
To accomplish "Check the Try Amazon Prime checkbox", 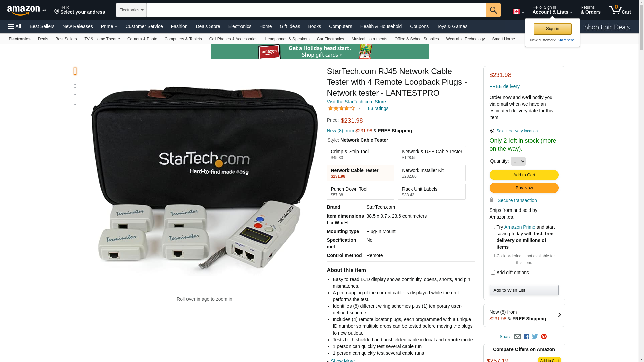I will 493,227.
